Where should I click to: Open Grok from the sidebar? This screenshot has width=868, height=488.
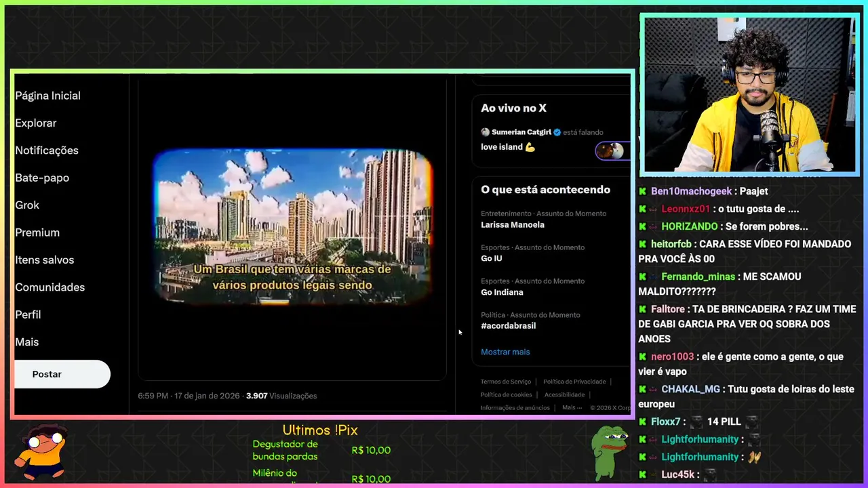click(27, 205)
